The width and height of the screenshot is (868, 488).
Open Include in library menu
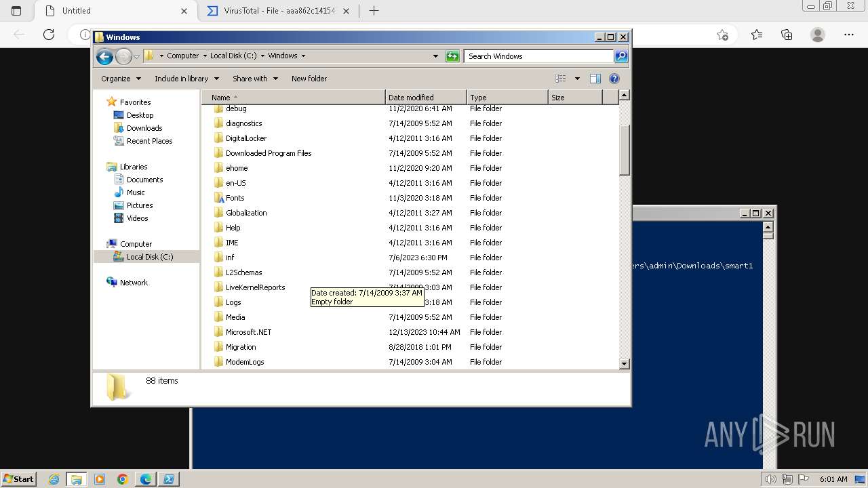pyautogui.click(x=186, y=79)
